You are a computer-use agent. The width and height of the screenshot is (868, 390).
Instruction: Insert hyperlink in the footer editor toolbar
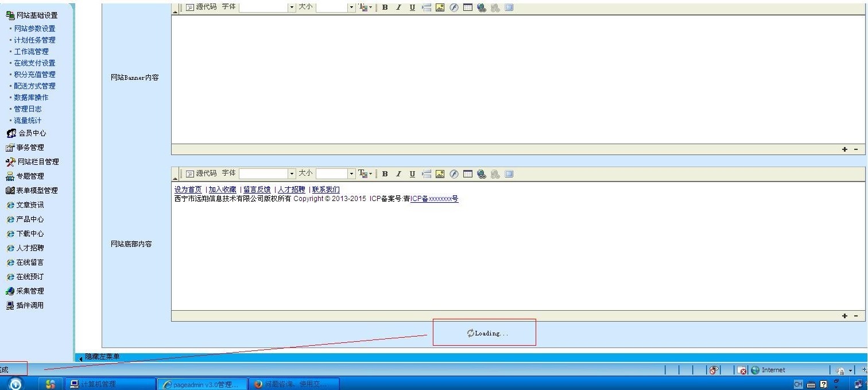(x=482, y=174)
